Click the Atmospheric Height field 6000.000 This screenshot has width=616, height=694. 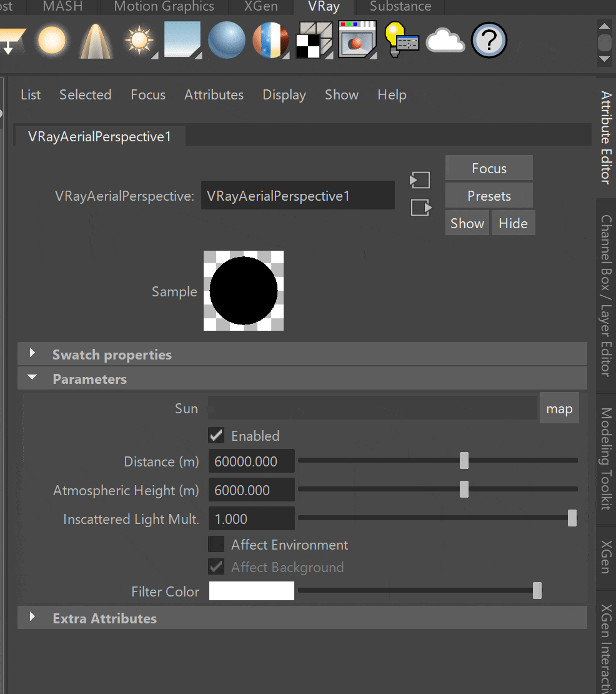[x=252, y=490]
